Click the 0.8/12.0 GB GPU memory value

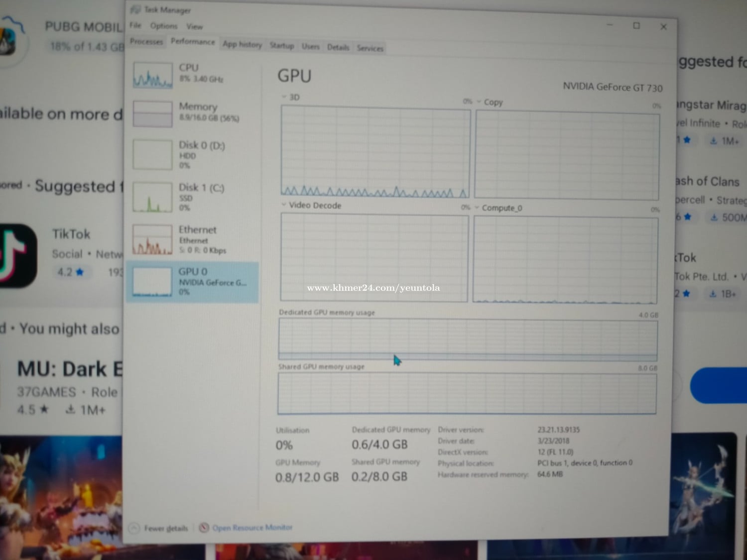click(307, 477)
